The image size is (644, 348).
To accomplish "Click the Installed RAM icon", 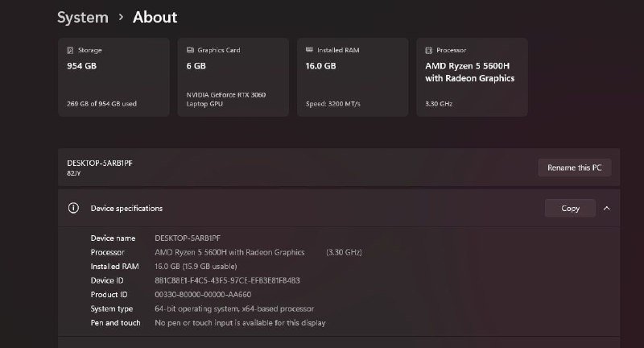I will (x=309, y=50).
